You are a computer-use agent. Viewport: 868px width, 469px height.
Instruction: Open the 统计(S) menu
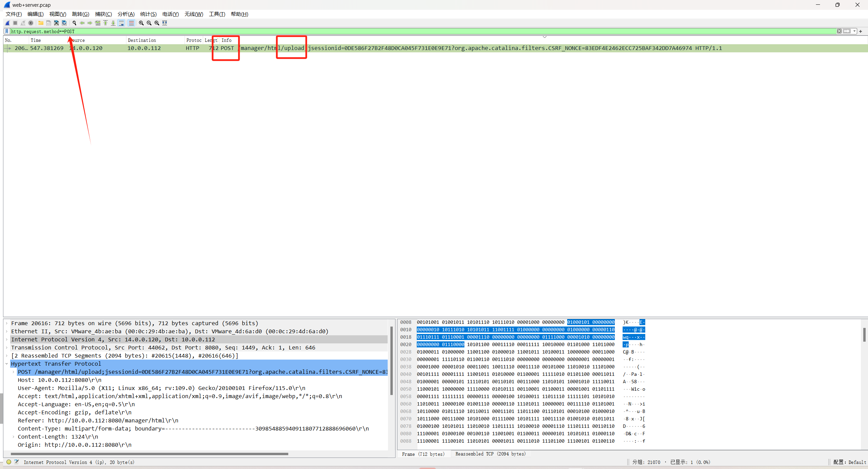pos(148,14)
